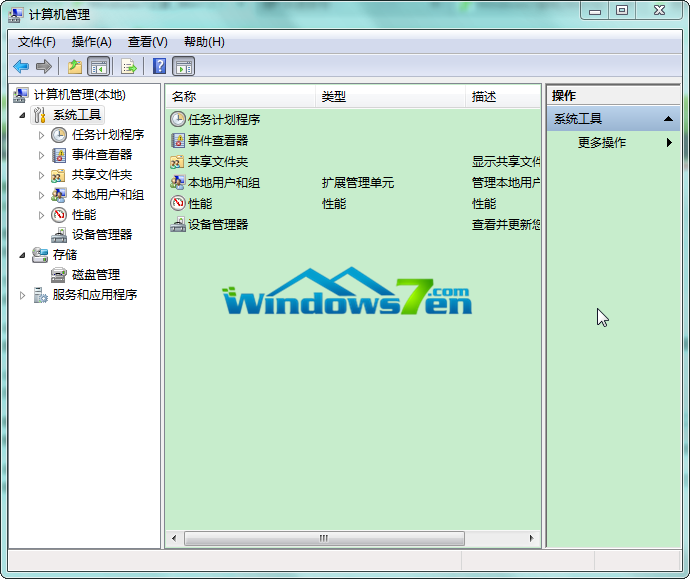Click the horizontal scrollbar right arrow
Screen dimensions: 690x579
point(534,538)
